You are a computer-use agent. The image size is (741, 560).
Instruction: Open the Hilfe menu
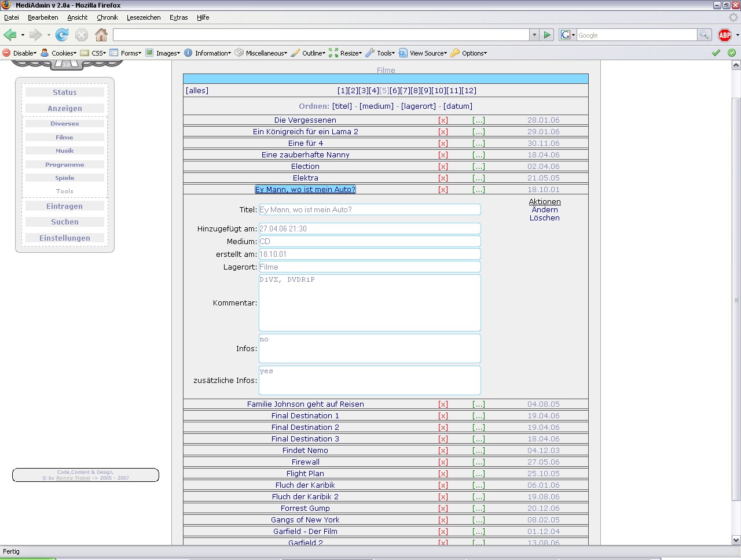click(x=203, y=17)
